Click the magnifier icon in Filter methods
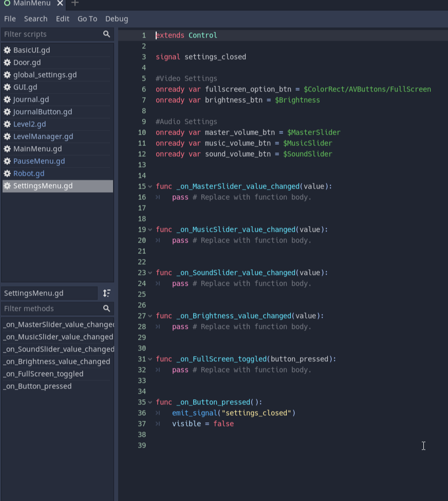The width and height of the screenshot is (448, 501). click(x=106, y=308)
